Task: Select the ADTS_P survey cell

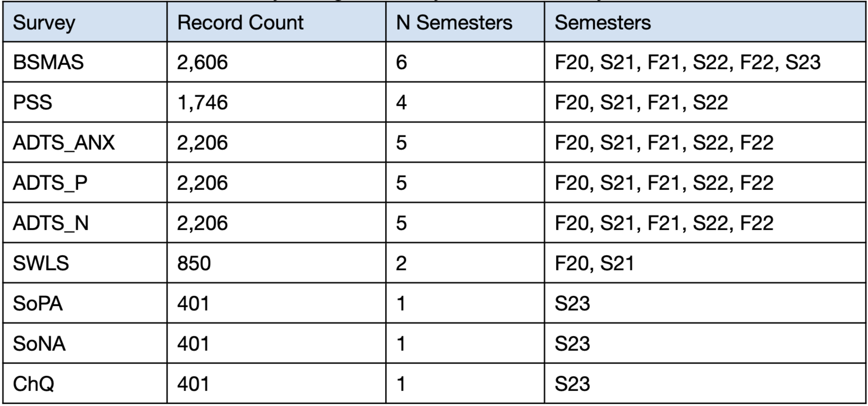Action: 85,183
